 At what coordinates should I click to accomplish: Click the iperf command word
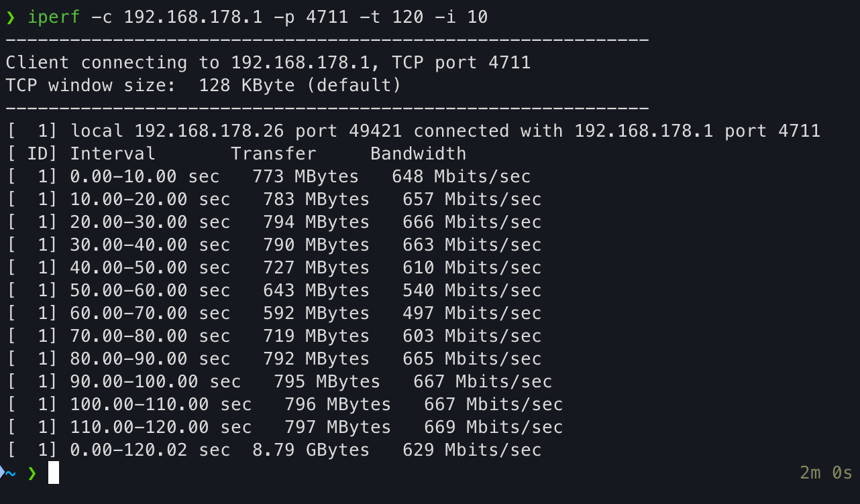coord(54,17)
